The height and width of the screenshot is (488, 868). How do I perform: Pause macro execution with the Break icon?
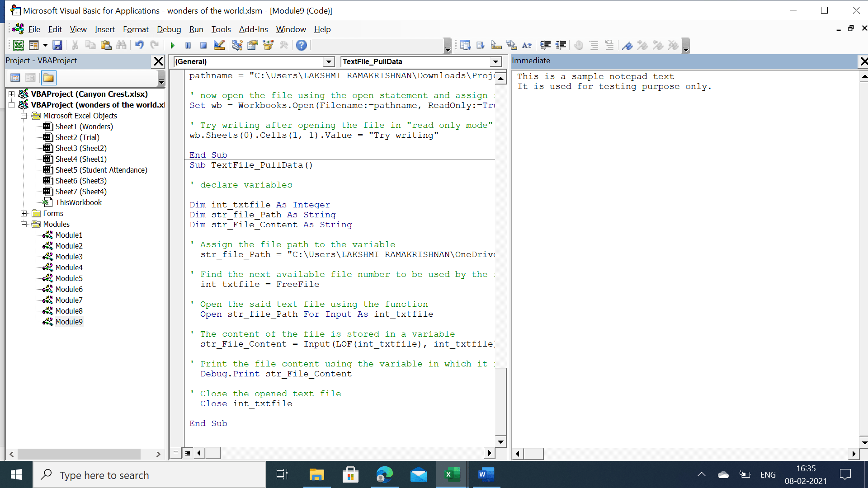pyautogui.click(x=188, y=45)
